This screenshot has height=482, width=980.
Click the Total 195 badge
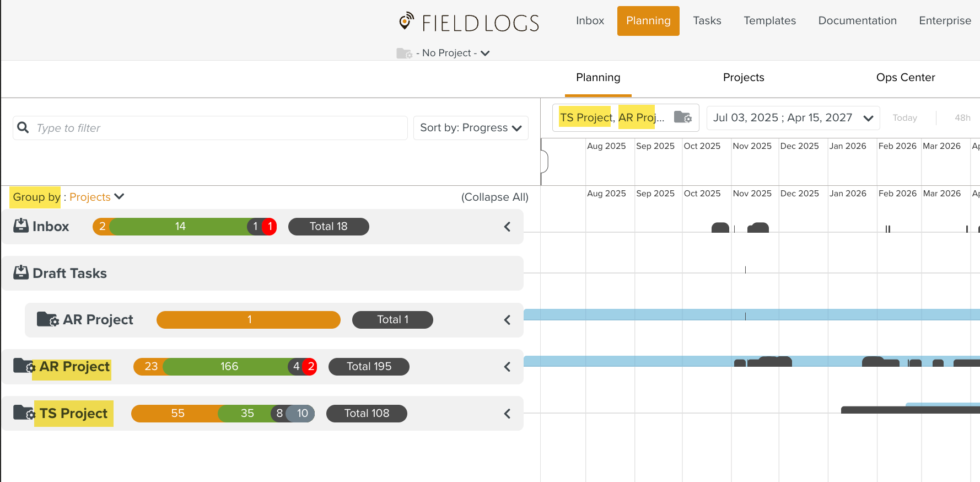point(369,367)
